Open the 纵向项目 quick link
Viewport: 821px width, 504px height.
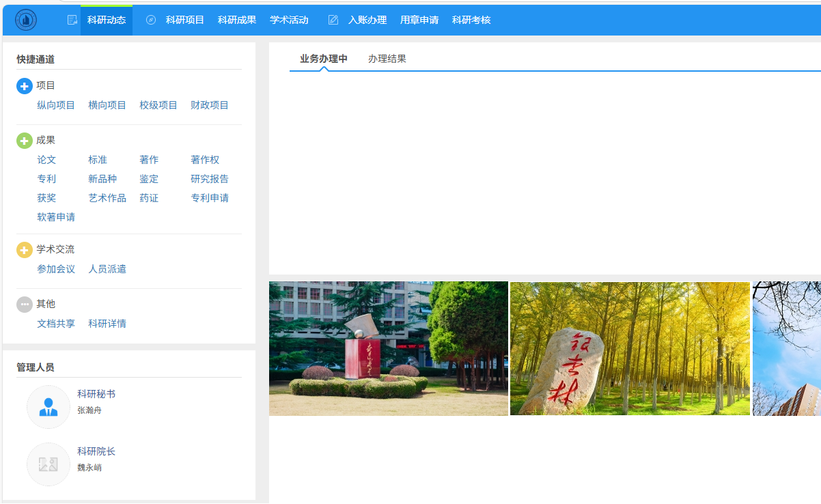pos(56,105)
